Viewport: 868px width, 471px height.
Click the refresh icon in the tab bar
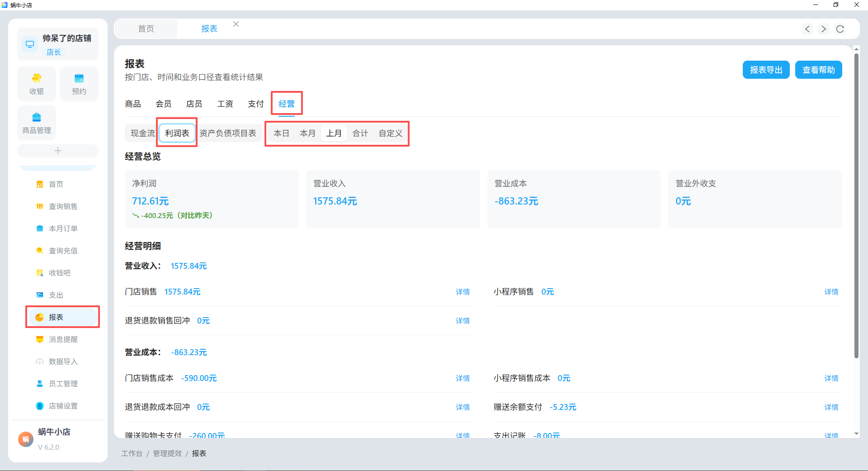pos(840,29)
